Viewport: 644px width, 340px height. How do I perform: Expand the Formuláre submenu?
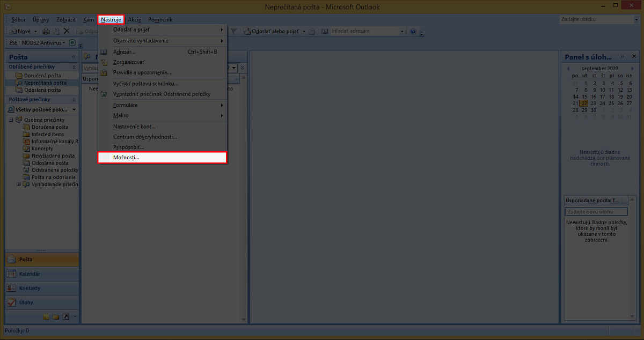(x=162, y=105)
